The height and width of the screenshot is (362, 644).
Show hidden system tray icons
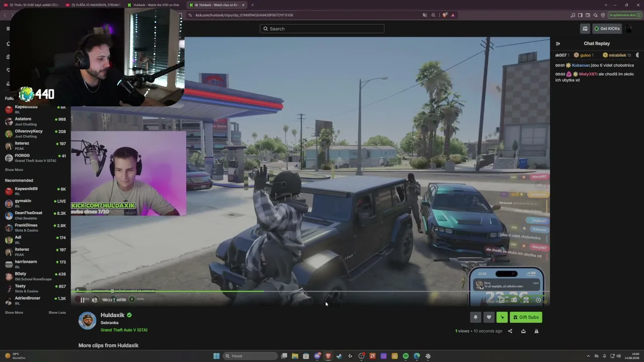tap(588, 356)
